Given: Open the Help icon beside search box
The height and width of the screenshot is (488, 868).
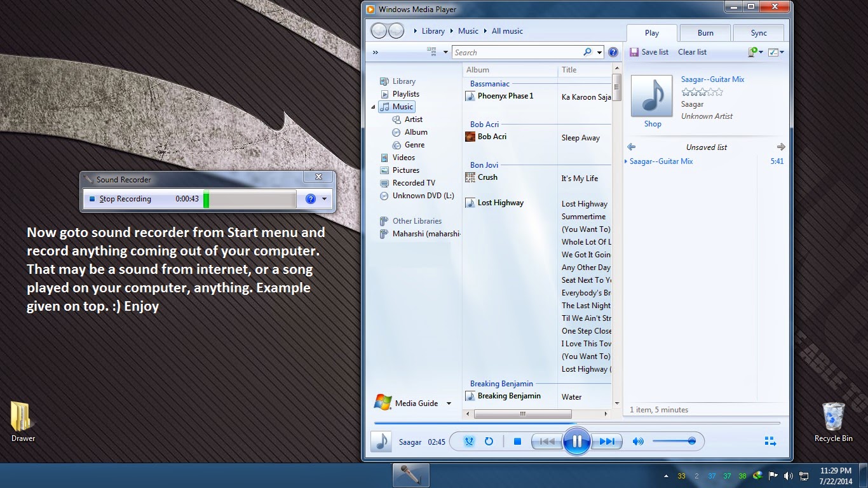Looking at the screenshot, I should 613,52.
